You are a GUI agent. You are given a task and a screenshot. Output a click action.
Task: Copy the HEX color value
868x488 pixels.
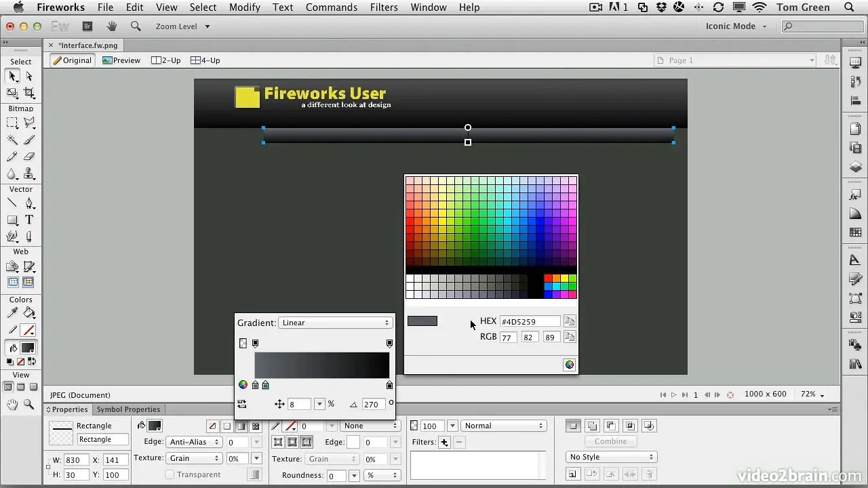click(x=570, y=321)
